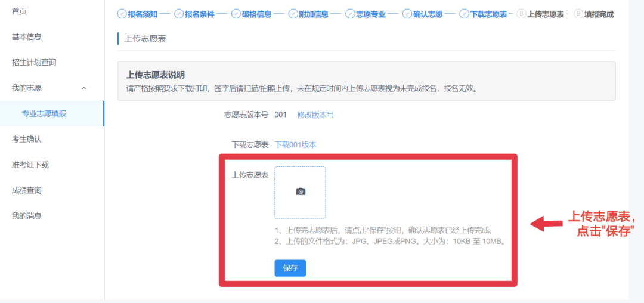This screenshot has width=644, height=303.
Task: Click the 下载志愿表 field label
Action: click(250, 144)
